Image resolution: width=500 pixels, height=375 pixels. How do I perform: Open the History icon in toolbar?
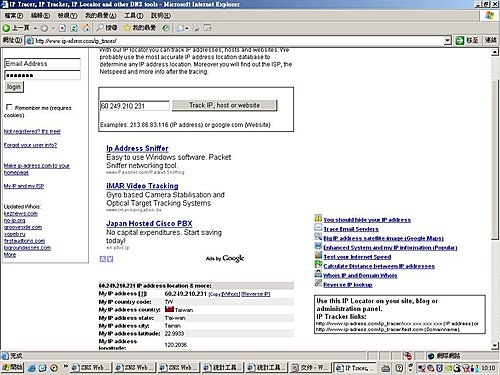coord(166,28)
